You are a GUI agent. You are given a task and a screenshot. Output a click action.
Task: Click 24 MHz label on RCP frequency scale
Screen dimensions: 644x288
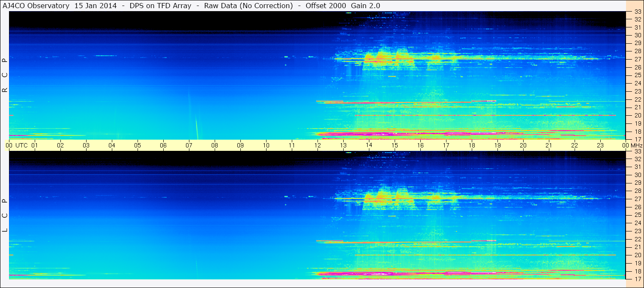[x=638, y=83]
